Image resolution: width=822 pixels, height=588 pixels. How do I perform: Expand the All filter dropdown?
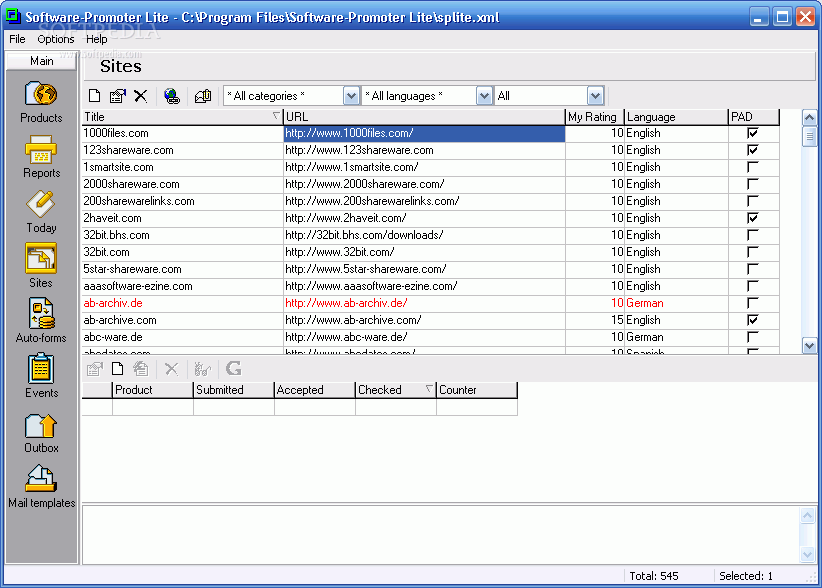click(x=594, y=96)
